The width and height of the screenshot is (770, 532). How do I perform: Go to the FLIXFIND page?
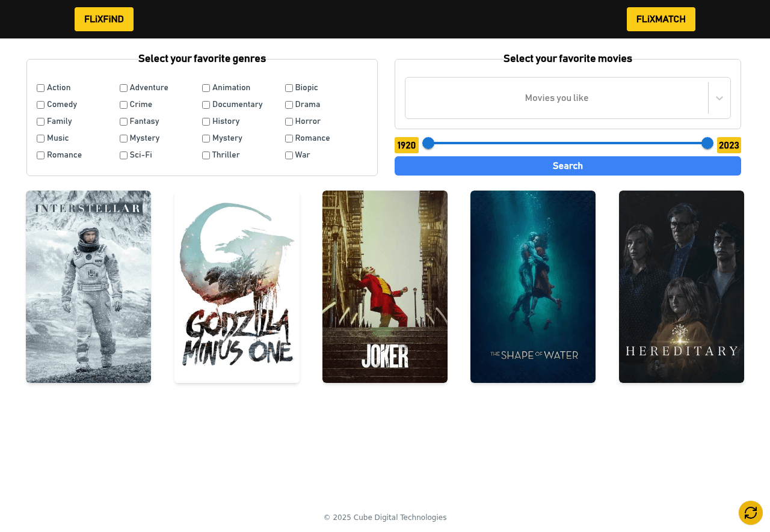coord(103,19)
